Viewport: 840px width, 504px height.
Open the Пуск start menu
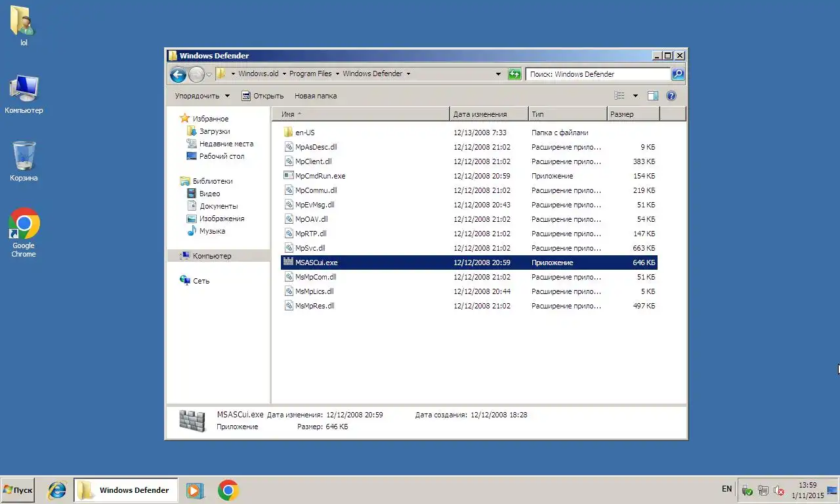tap(18, 490)
